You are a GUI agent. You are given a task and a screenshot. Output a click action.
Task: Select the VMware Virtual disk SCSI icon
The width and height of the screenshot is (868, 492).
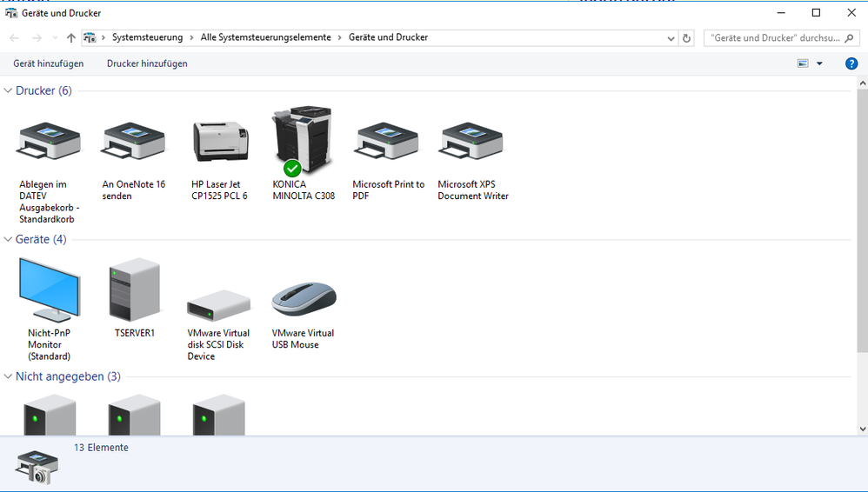coord(218,304)
